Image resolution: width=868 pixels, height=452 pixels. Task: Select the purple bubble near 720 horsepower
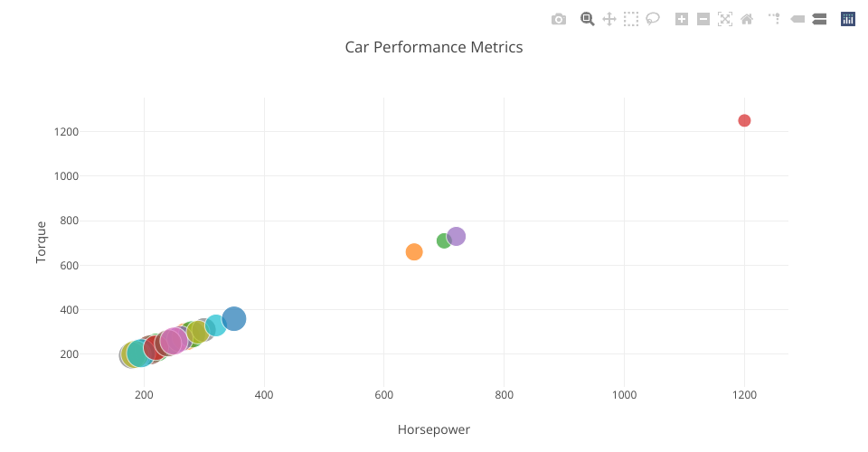point(457,236)
